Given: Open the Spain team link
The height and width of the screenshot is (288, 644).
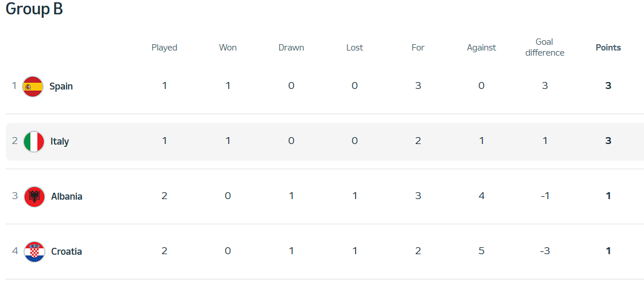Looking at the screenshot, I should click(x=61, y=87).
